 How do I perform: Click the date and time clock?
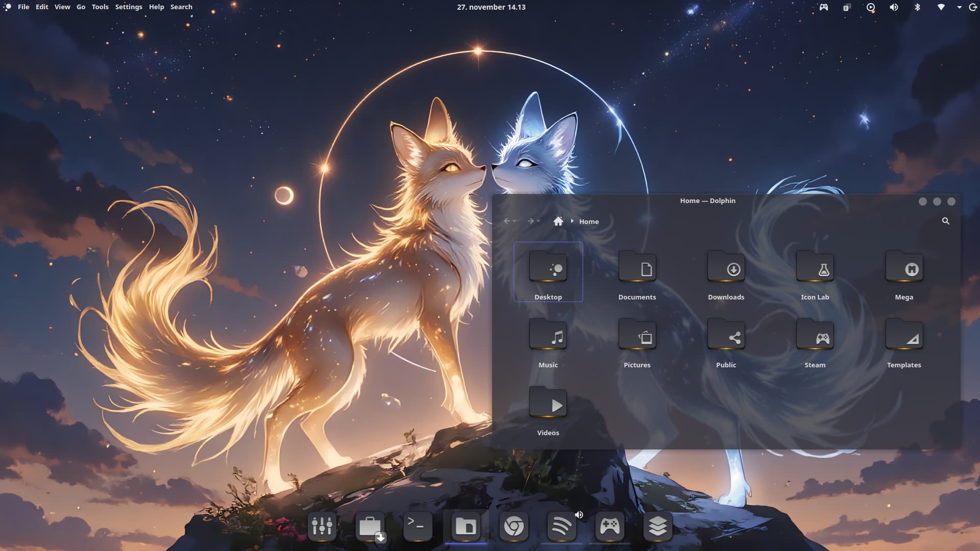coord(491,7)
